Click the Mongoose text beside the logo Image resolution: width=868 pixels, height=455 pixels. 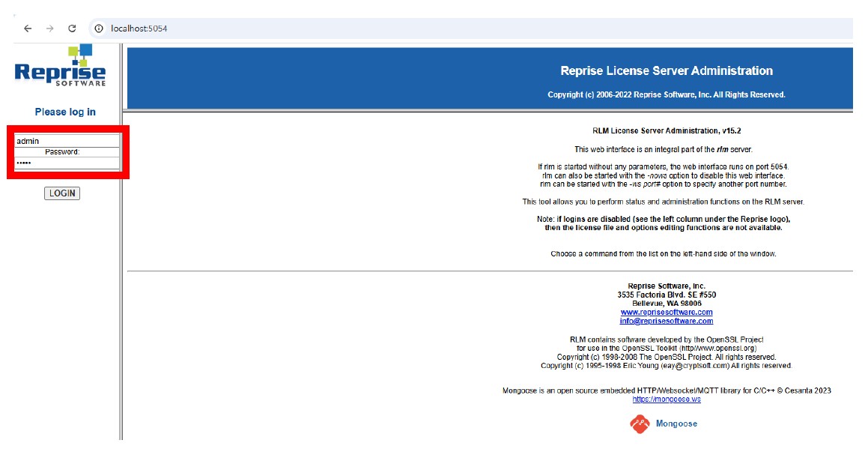[x=676, y=424]
